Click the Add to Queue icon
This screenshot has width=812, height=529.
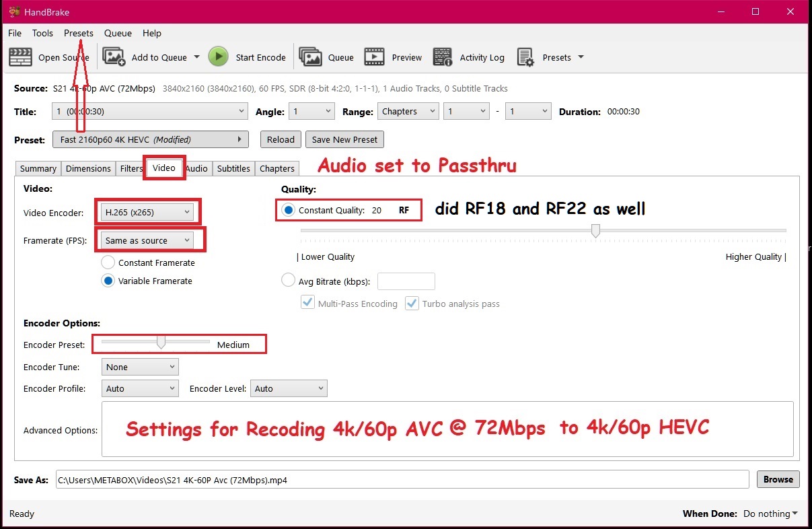[114, 57]
